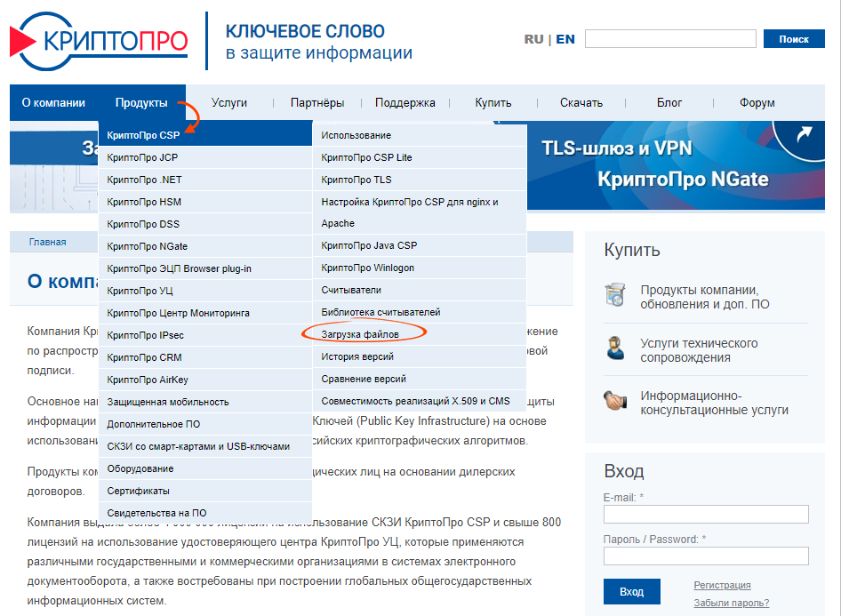The image size is (841, 616).
Task: Select Свидетельства на ПО menu item
Action: coord(205,514)
